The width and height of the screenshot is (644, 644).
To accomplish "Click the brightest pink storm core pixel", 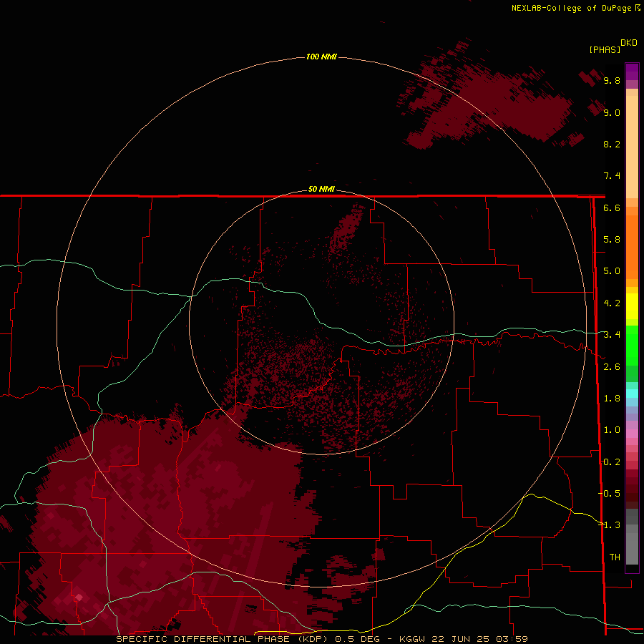I will coord(79,597).
